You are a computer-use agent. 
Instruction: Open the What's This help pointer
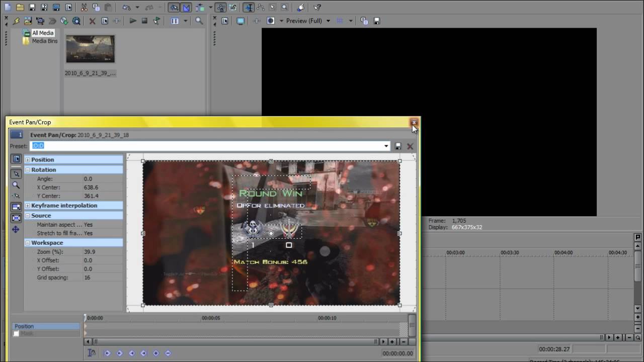[317, 8]
